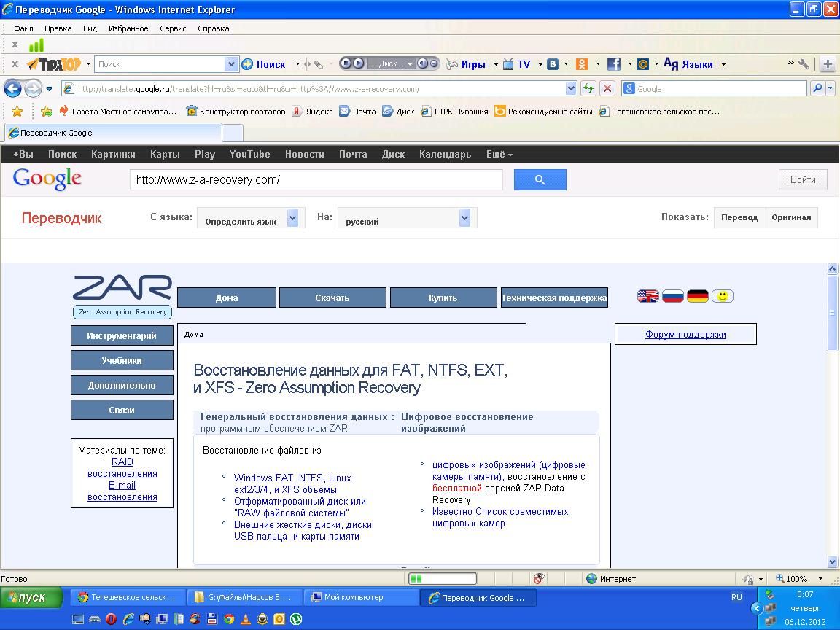Click the Войти sign-in button
Screen dimensions: 840x630
point(803,180)
